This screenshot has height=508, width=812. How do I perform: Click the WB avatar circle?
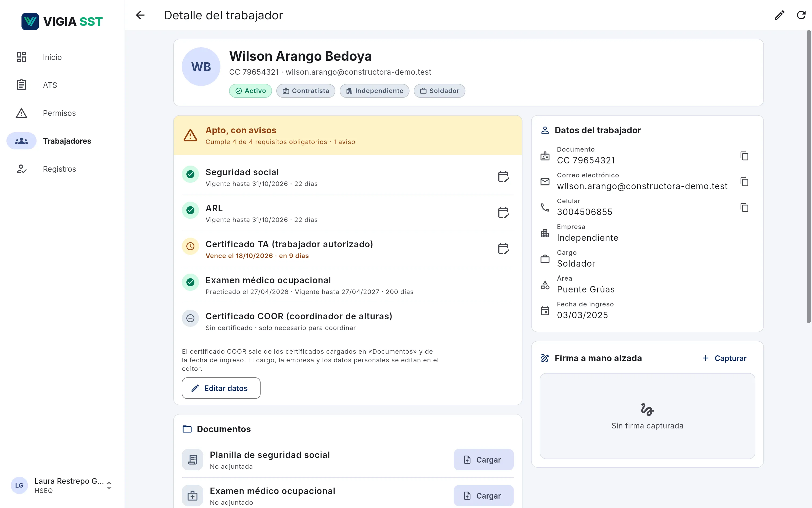[201, 67]
